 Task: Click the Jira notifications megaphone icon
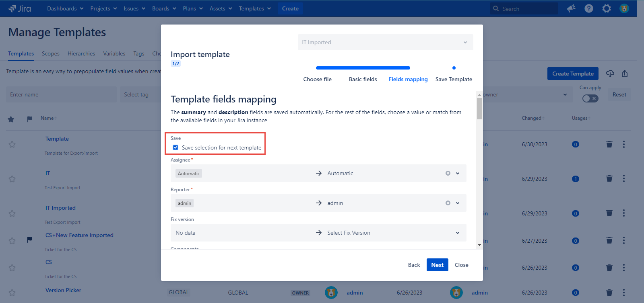571,8
